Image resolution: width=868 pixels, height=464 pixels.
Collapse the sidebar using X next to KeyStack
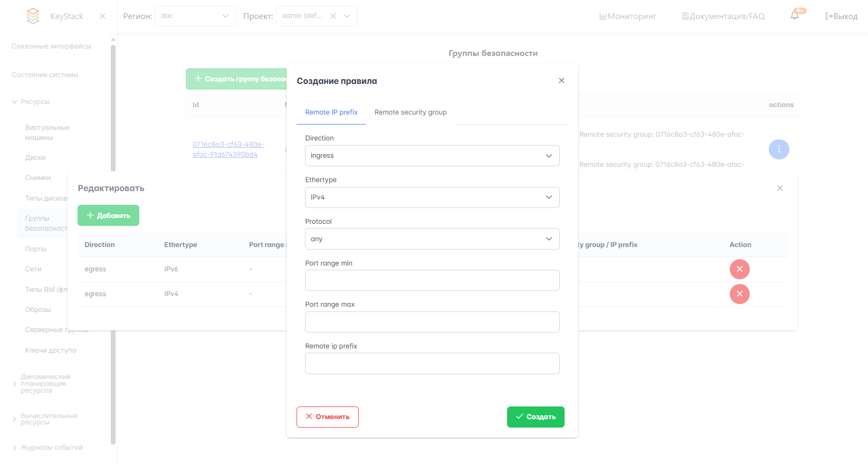(102, 16)
